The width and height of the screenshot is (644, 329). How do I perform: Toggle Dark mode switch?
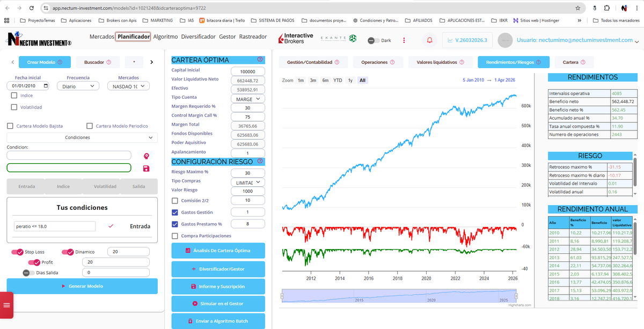pos(373,41)
